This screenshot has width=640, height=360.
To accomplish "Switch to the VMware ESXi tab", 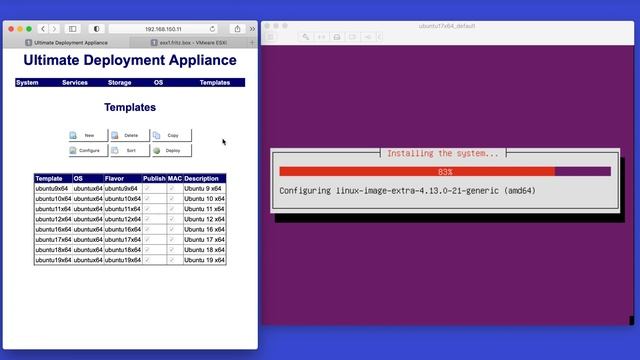I will (189, 42).
